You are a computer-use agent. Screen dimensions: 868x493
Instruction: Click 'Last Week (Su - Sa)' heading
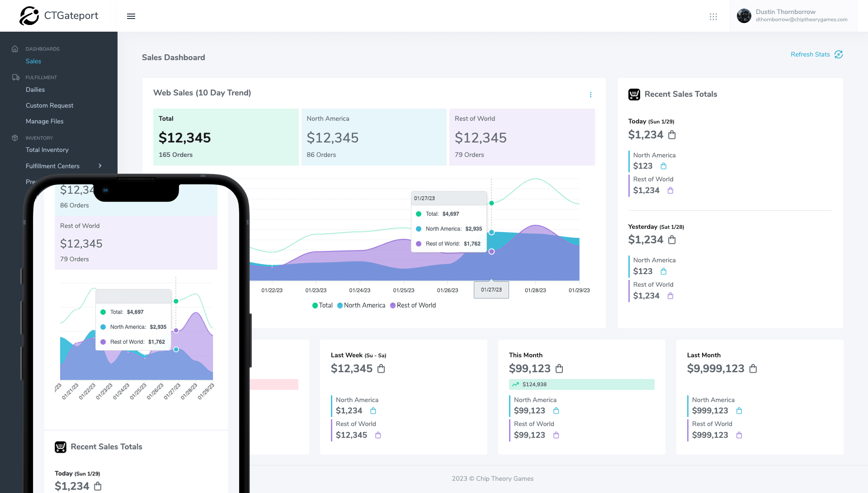tap(359, 355)
